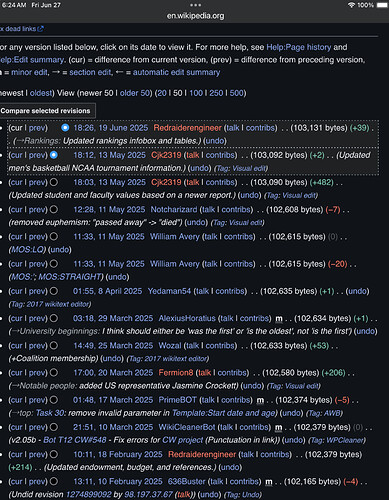
Task: Select the radio button for 17:00, 20 March revision
Action: coord(54,373)
